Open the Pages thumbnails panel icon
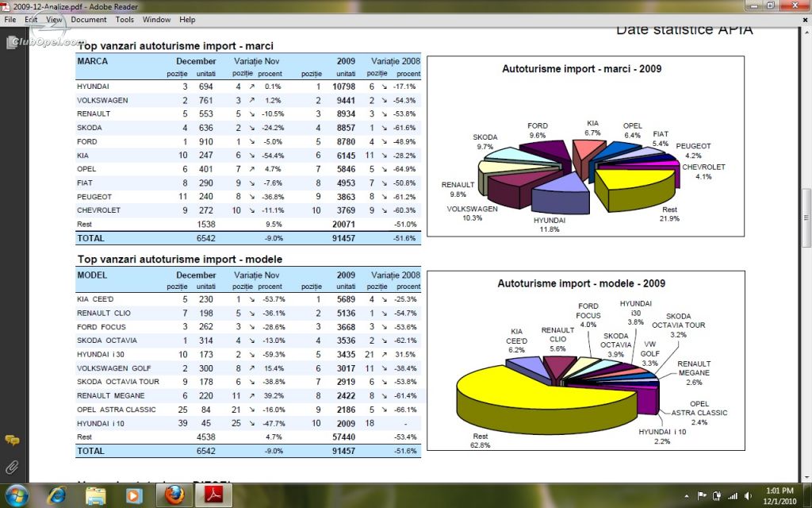812x508 pixels. click(x=12, y=43)
